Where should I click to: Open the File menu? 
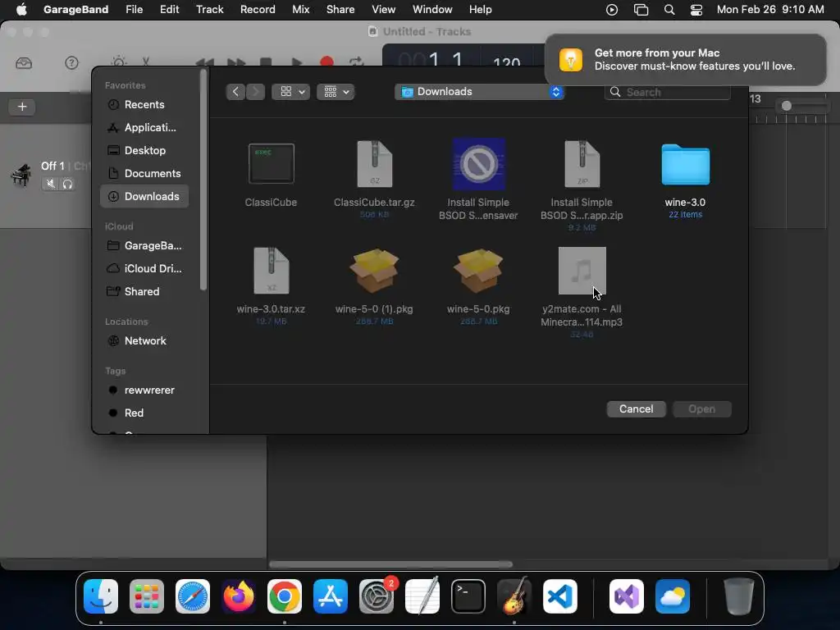134,9
